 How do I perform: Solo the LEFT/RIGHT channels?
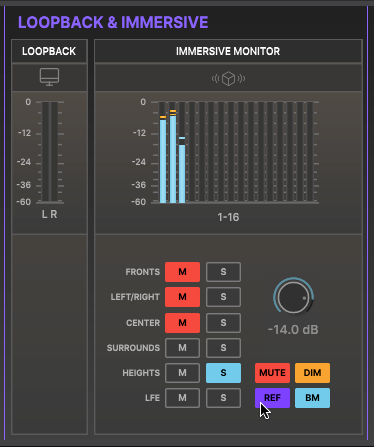point(223,297)
